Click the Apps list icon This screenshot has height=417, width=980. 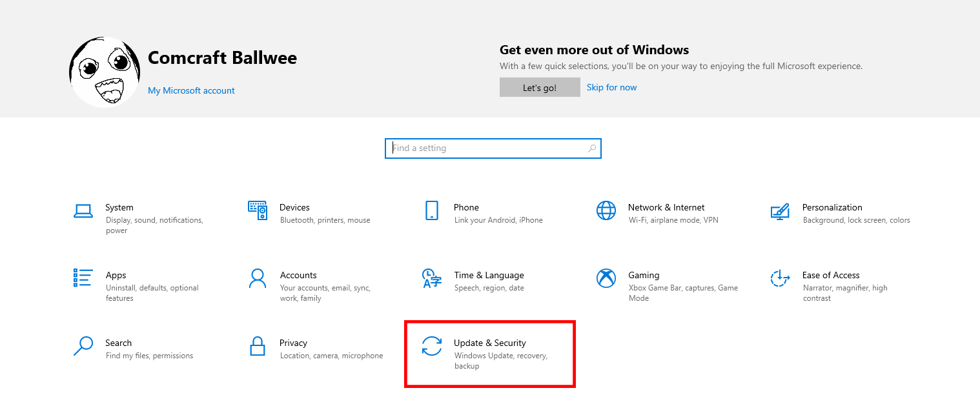tap(83, 278)
